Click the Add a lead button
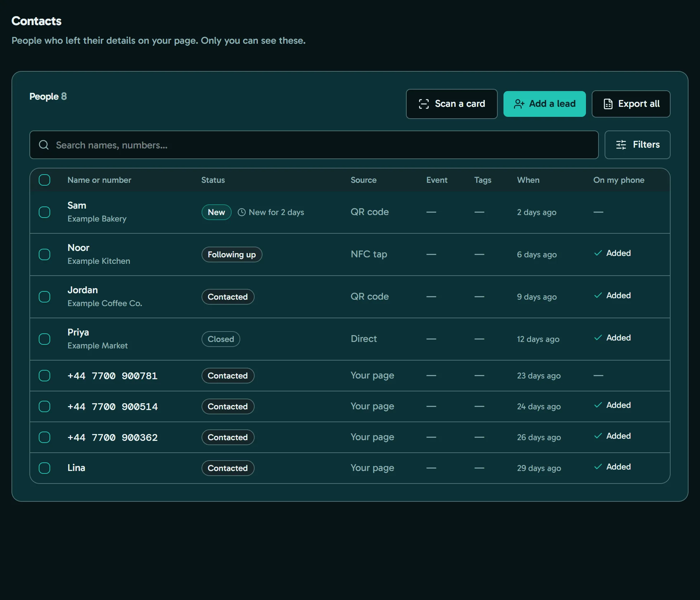This screenshot has width=700, height=600. [x=544, y=104]
